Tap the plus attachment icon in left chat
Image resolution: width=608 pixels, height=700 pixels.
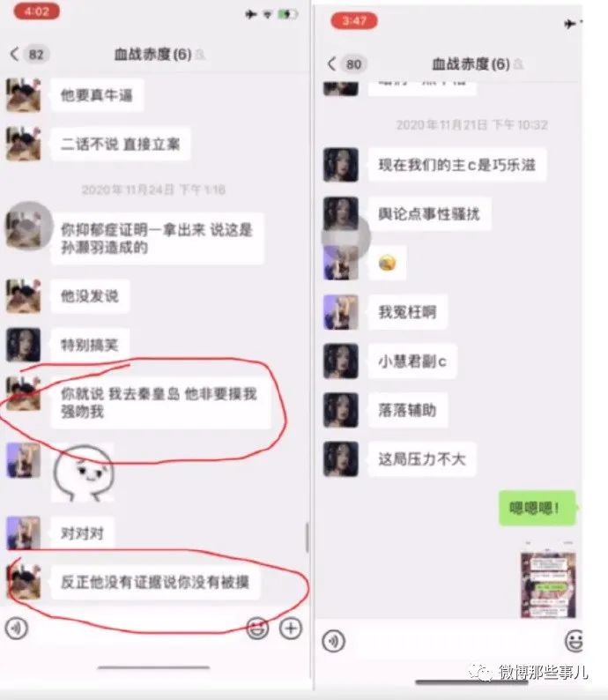coord(291,628)
